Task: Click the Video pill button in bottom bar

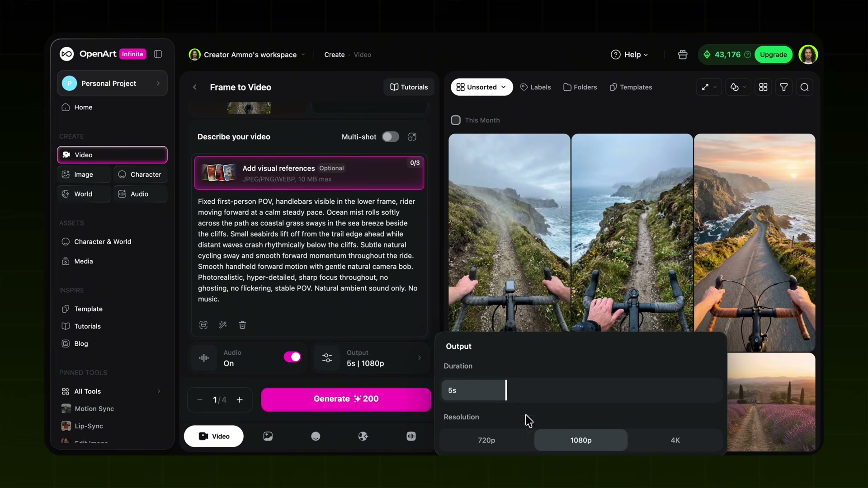Action: pyautogui.click(x=213, y=436)
